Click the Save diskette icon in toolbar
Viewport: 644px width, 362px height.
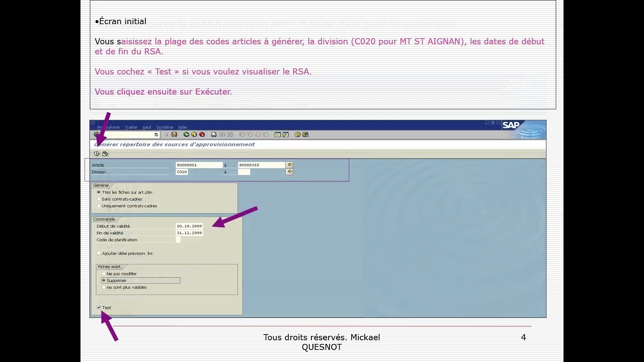(x=174, y=134)
